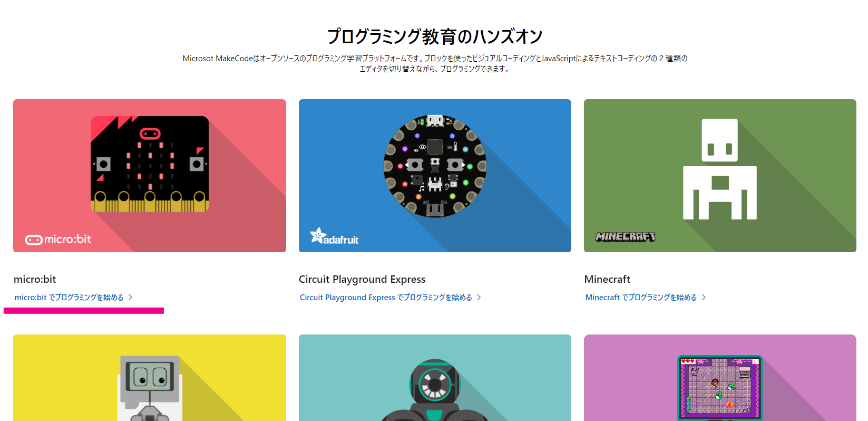868x421 pixels.
Task: Open the yellow LEGO EV3 brick card
Action: point(150,378)
